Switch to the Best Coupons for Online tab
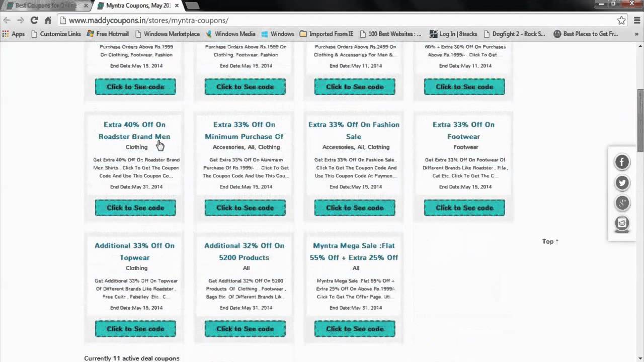 click(x=45, y=6)
